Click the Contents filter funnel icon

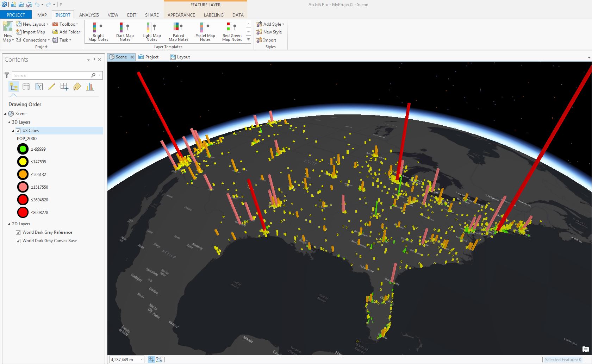(x=7, y=75)
